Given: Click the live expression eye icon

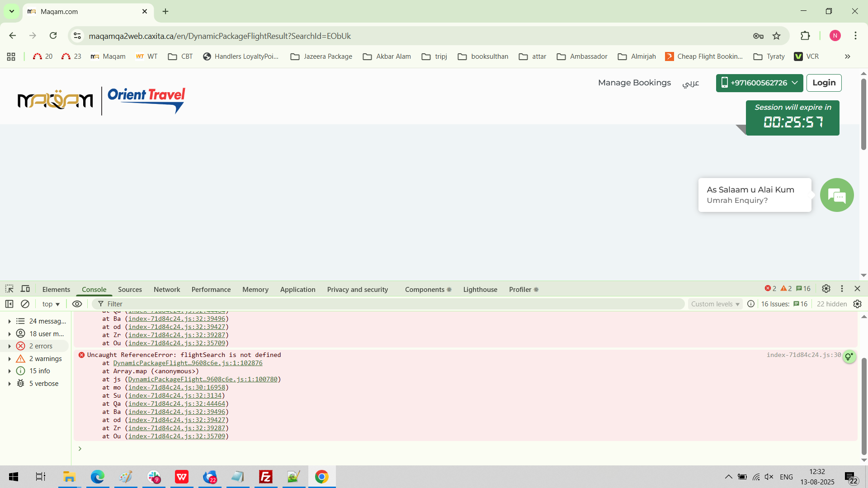Looking at the screenshot, I should point(77,304).
